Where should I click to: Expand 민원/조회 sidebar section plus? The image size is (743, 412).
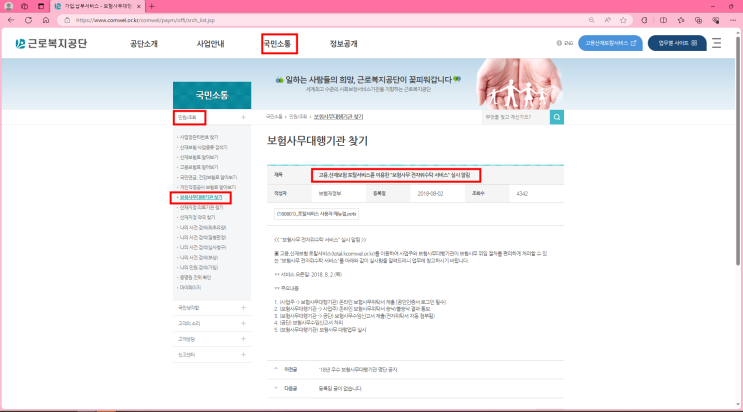tap(243, 117)
